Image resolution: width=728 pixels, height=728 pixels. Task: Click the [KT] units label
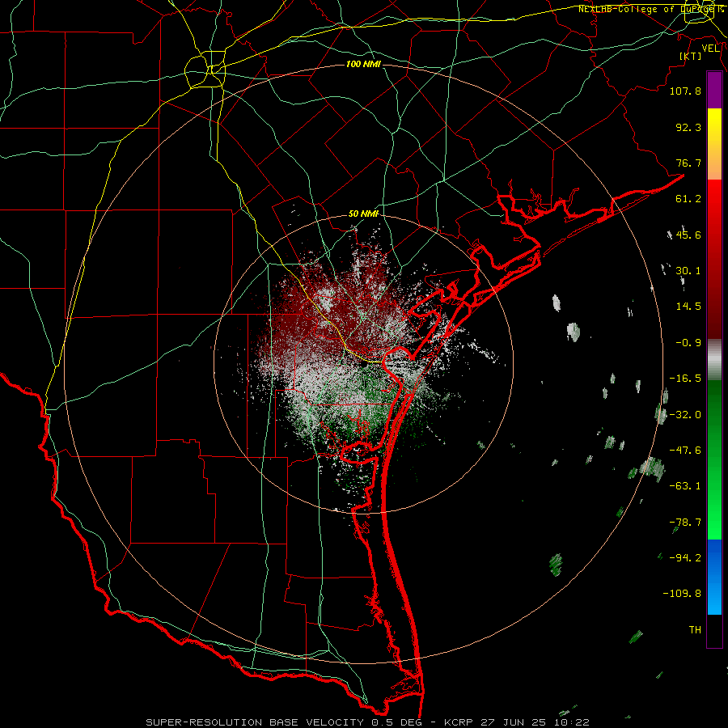coord(691,56)
